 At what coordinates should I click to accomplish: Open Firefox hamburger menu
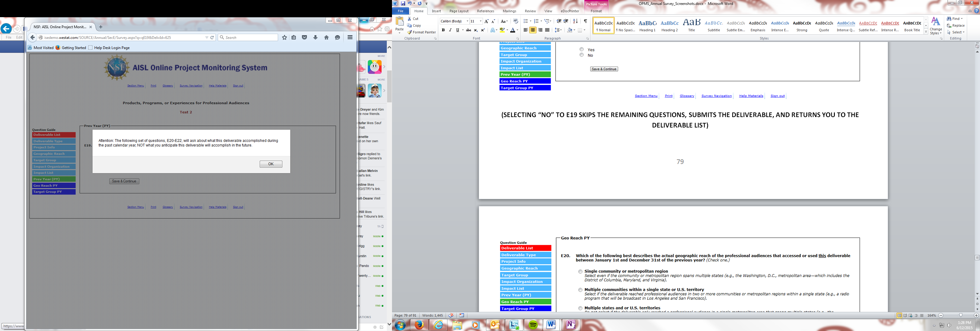point(350,37)
